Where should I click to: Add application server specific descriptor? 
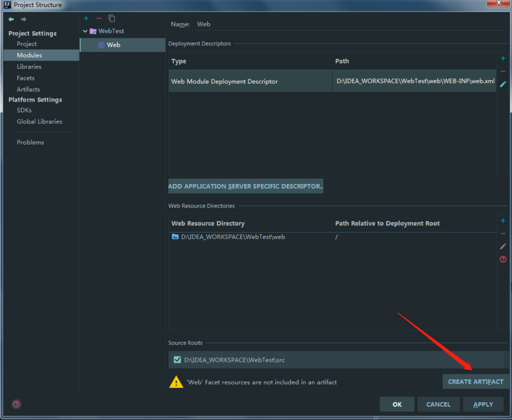pos(246,186)
